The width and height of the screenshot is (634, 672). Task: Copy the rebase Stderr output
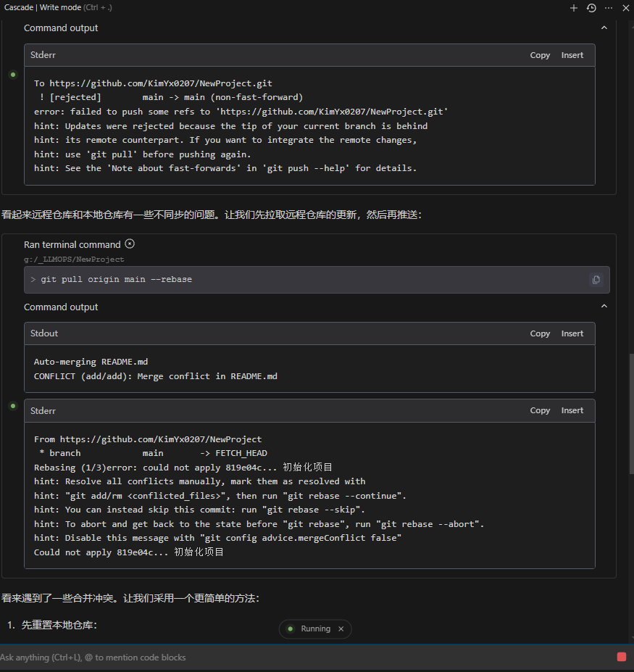point(540,410)
